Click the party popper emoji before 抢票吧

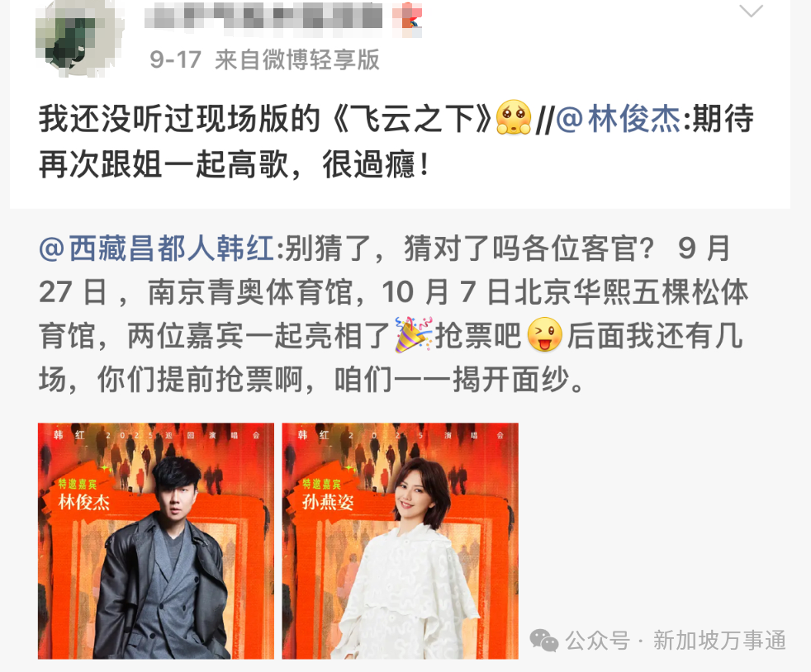coord(413,335)
